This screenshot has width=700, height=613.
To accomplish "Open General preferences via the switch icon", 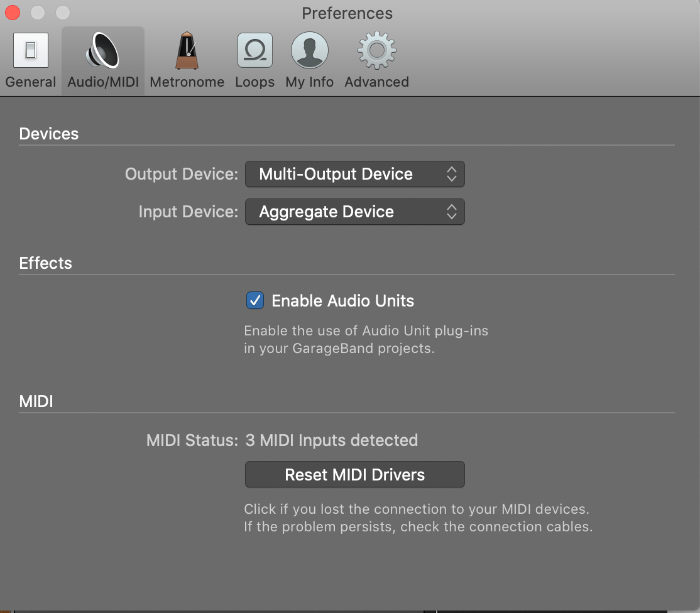I will click(30, 51).
